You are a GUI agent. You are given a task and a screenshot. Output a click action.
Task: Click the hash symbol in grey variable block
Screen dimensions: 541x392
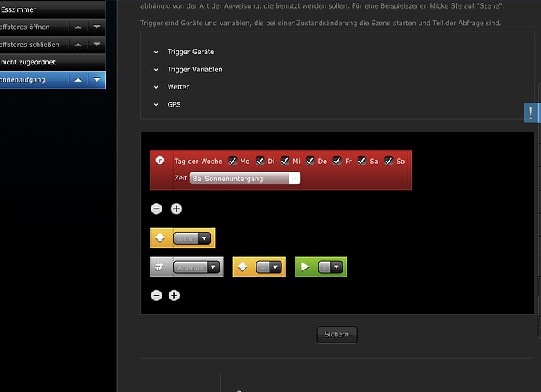[159, 267]
